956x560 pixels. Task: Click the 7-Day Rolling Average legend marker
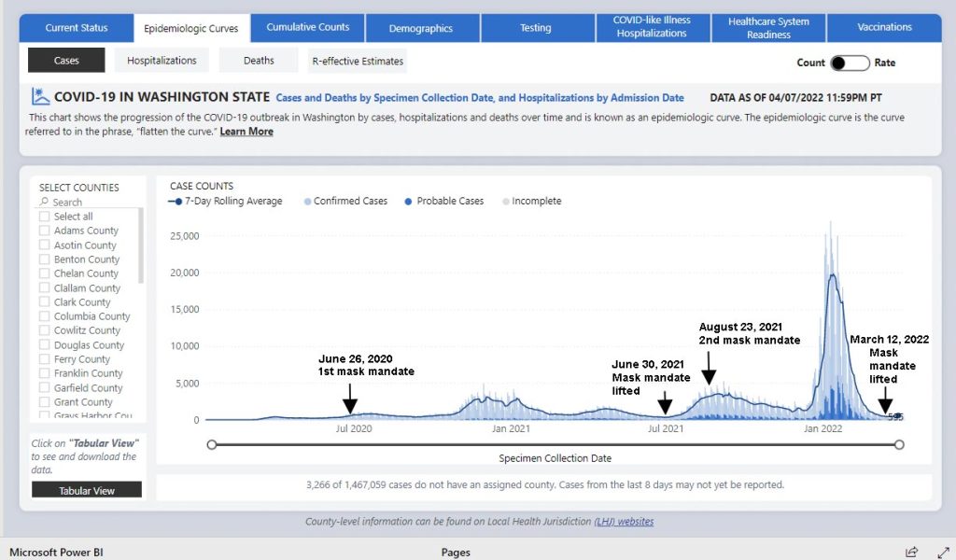pyautogui.click(x=176, y=202)
